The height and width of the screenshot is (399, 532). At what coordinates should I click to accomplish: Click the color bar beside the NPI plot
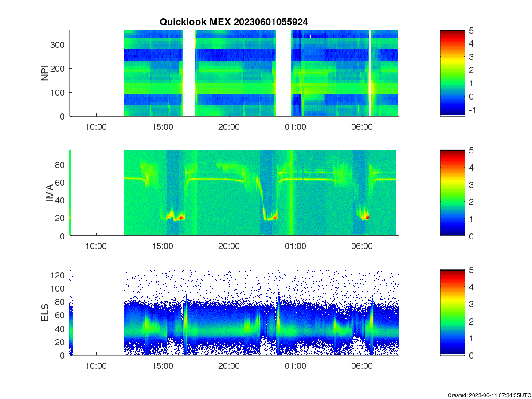tap(452, 73)
